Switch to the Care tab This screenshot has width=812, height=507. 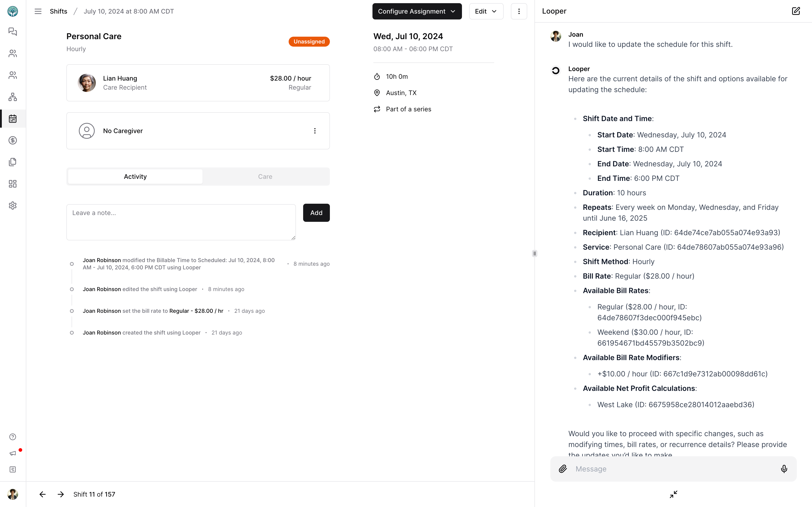point(265,176)
